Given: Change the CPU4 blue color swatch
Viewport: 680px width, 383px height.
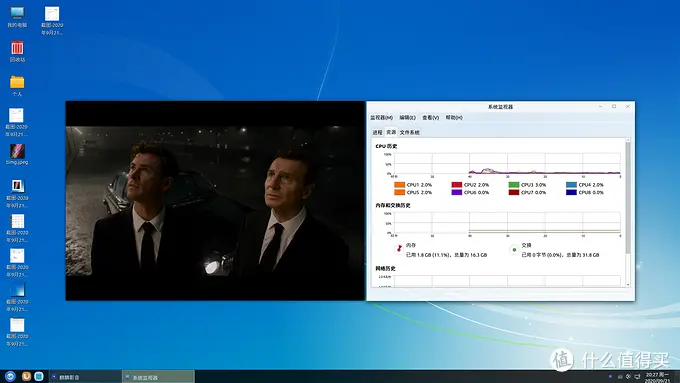Looking at the screenshot, I should [571, 185].
